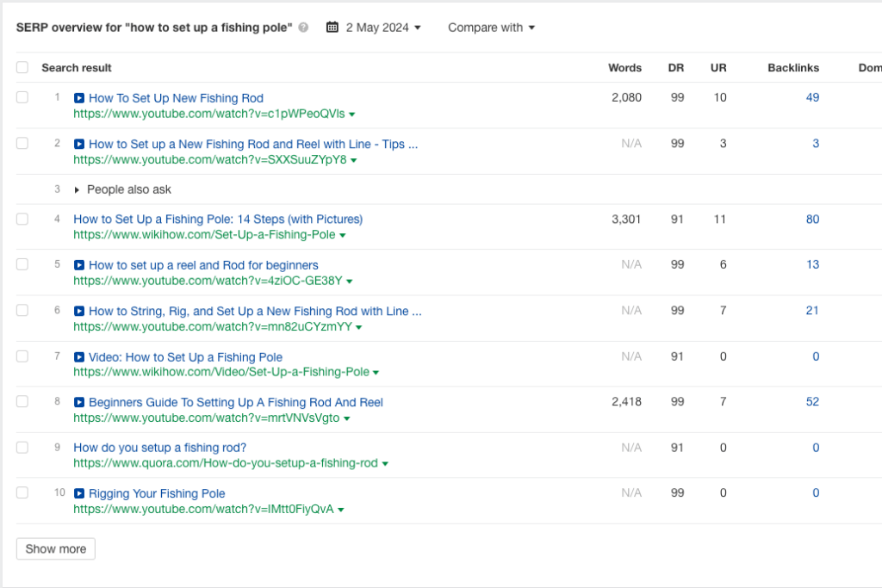Image resolution: width=882 pixels, height=588 pixels.
Task: Open the 2 May 2024 date dropdown
Action: point(383,28)
